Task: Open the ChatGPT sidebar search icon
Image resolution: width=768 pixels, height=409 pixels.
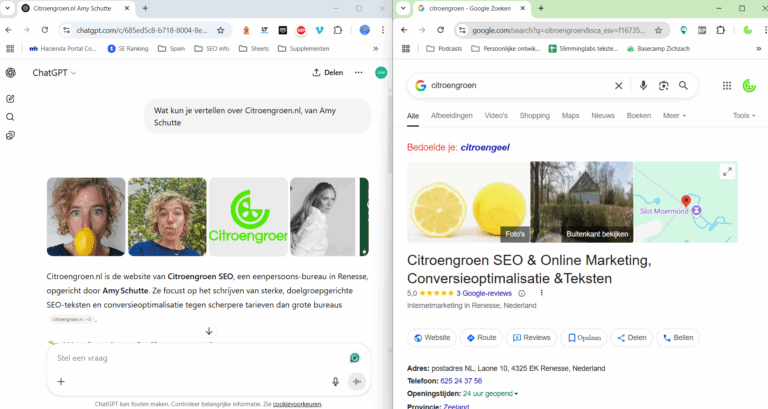Action: tap(10, 116)
